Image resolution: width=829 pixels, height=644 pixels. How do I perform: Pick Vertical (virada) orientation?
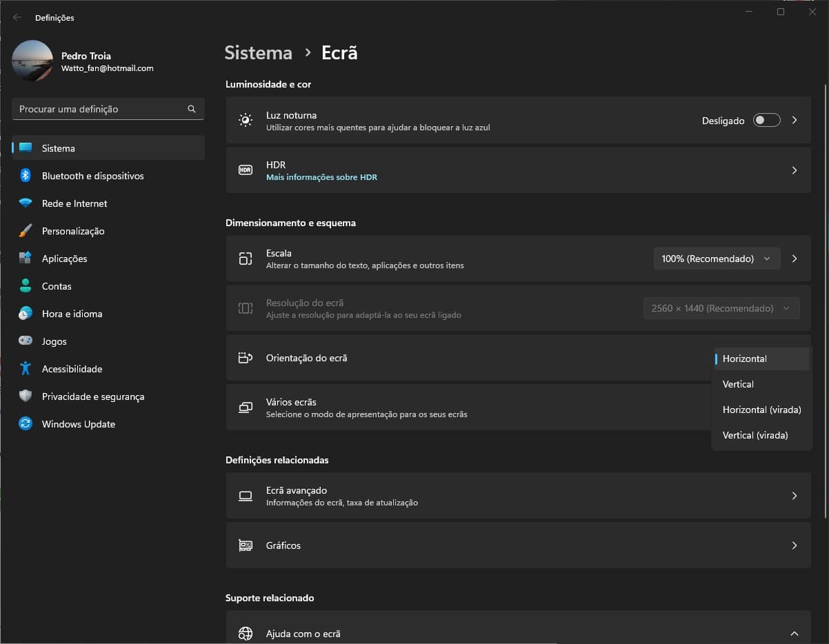(755, 435)
